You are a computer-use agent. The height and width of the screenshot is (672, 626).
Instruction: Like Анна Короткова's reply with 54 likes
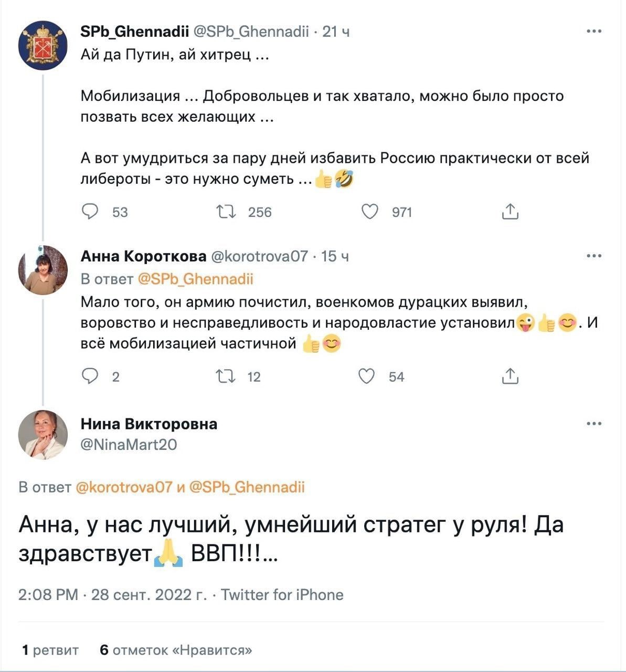(366, 376)
